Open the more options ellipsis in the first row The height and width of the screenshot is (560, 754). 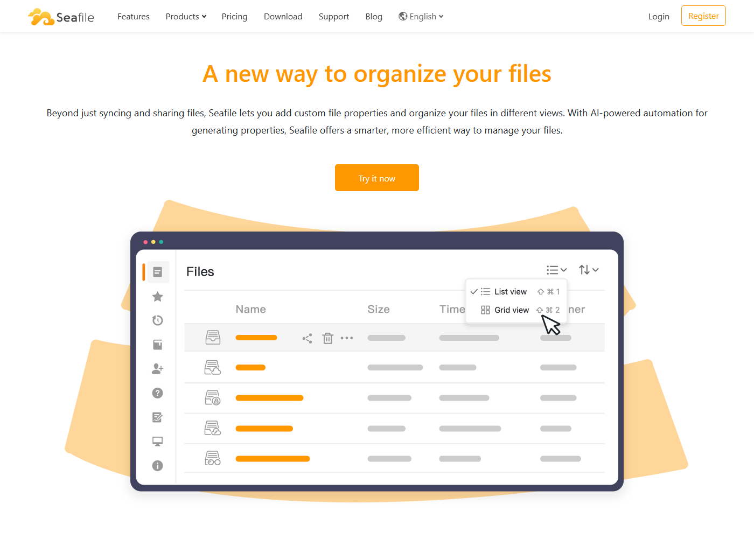tap(347, 338)
